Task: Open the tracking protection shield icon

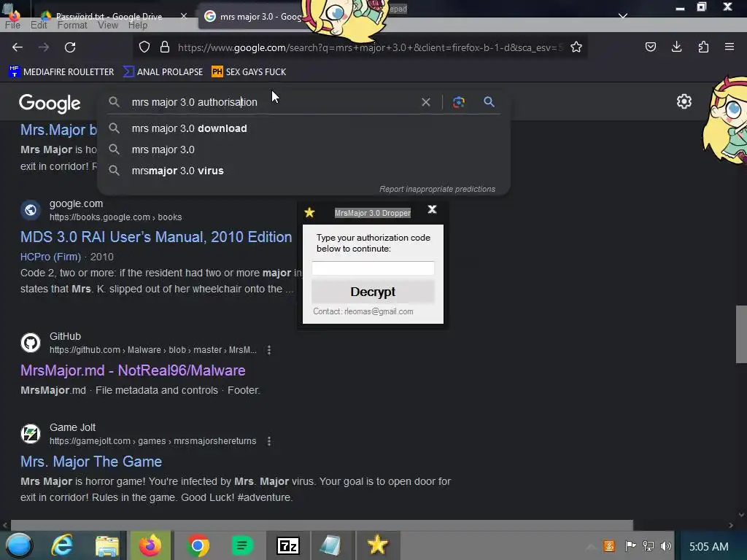Action: (x=144, y=47)
